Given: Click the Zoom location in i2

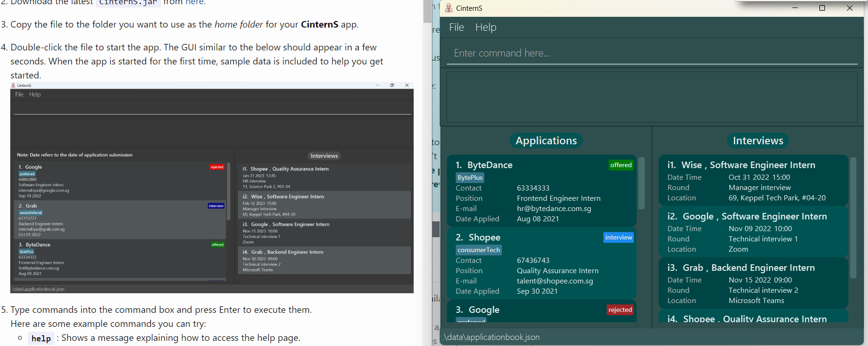Looking at the screenshot, I should click(x=738, y=249).
